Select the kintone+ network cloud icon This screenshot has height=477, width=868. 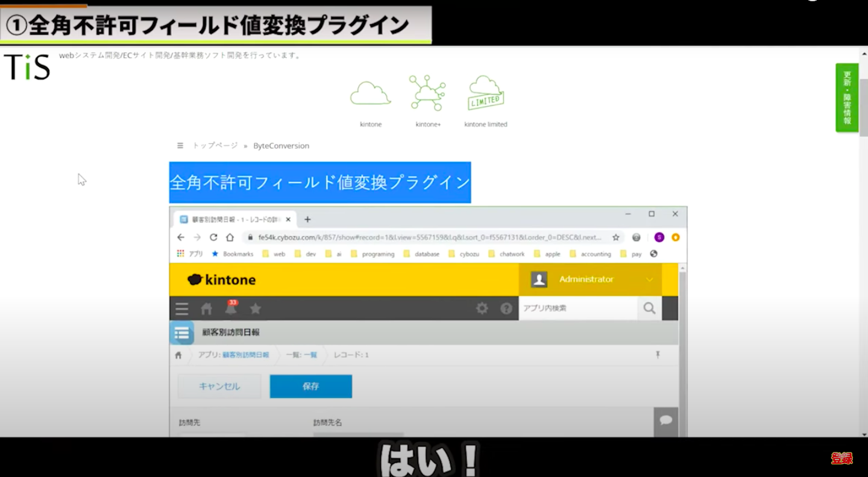tap(427, 93)
